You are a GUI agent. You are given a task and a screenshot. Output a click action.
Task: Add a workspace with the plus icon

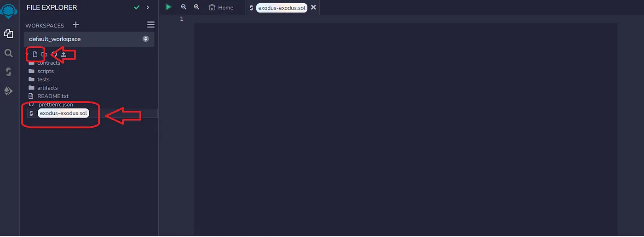(76, 25)
